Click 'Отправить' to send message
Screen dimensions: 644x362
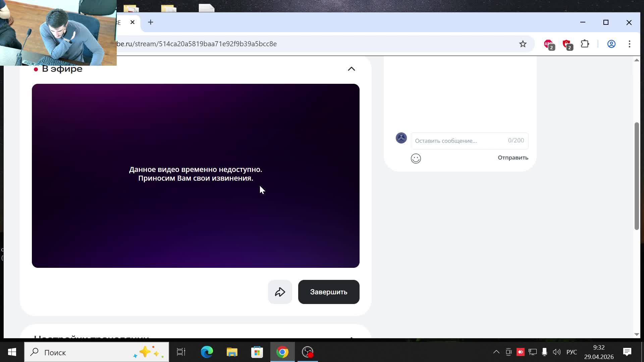[x=513, y=158]
